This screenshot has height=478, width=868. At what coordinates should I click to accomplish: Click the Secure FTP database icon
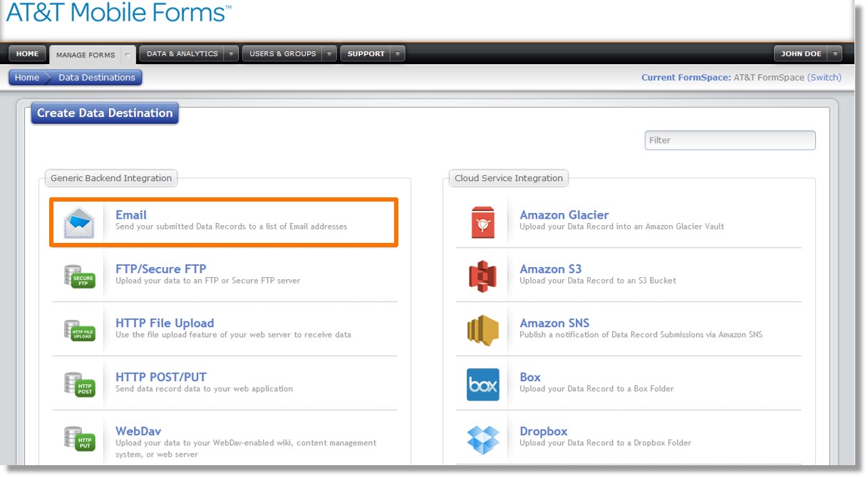click(78, 276)
